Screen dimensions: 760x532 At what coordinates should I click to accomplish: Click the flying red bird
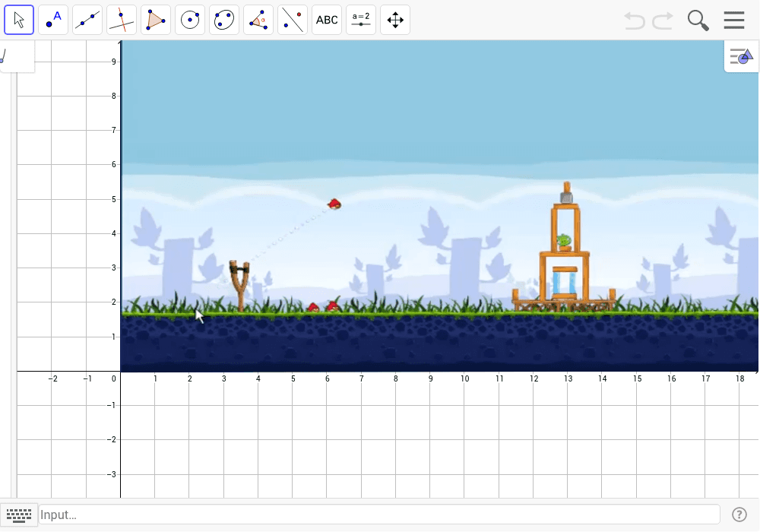click(334, 204)
